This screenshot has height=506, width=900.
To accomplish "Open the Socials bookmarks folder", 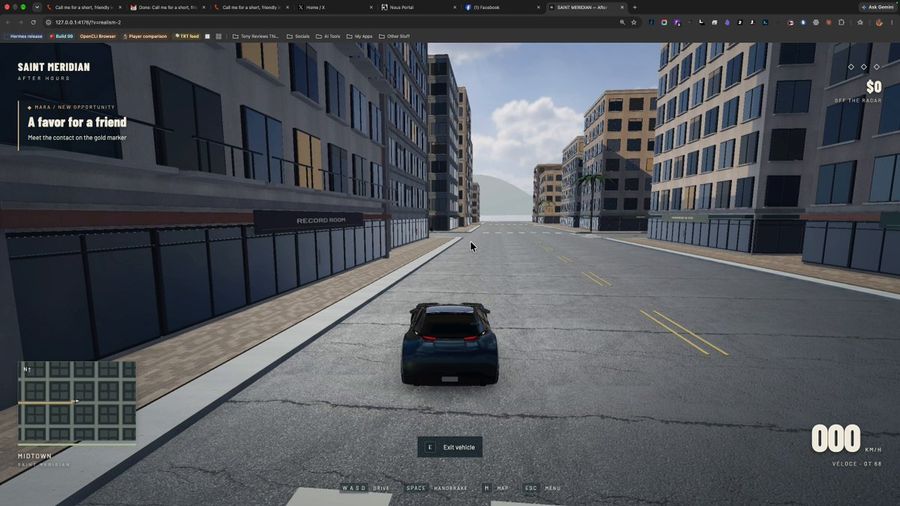I will point(298,36).
